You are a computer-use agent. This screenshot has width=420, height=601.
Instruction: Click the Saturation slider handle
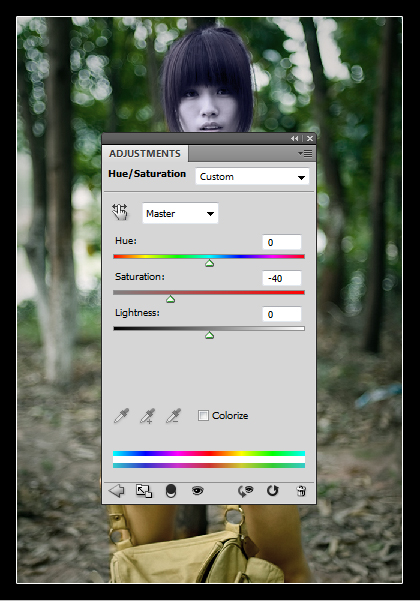(x=171, y=299)
